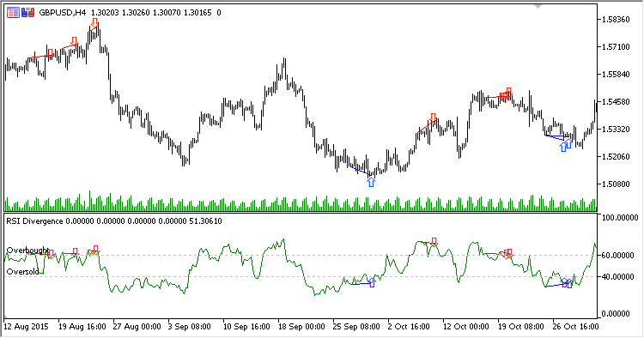Click RSI scale value 100.00000

coord(620,217)
